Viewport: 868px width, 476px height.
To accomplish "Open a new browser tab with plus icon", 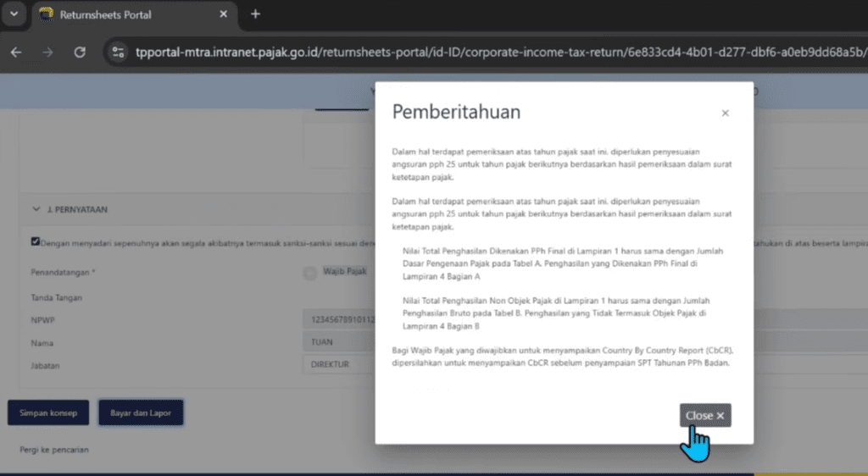I will [255, 14].
